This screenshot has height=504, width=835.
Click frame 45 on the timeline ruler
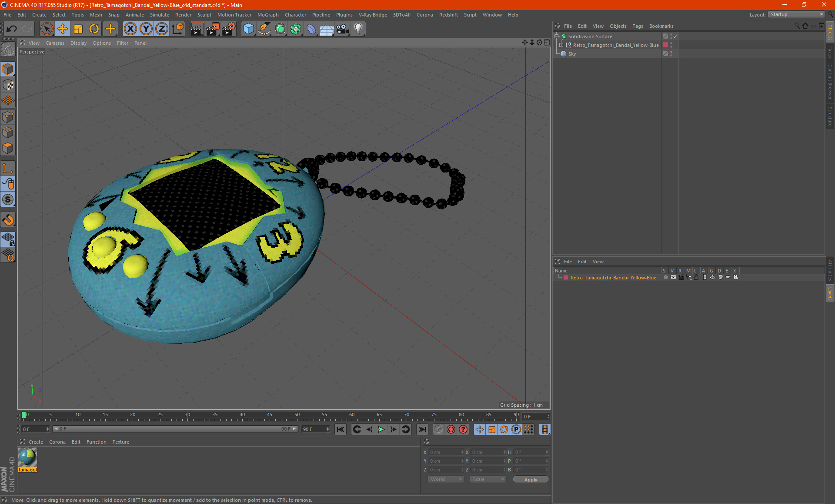coord(270,415)
